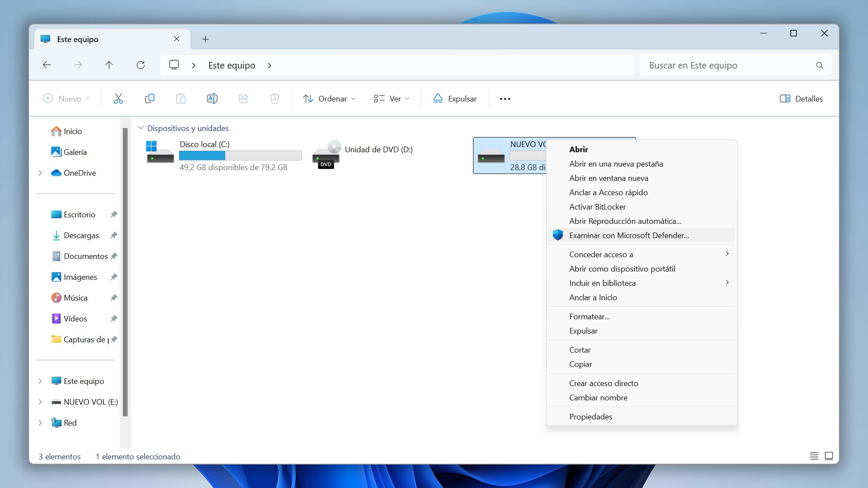The width and height of the screenshot is (868, 488).
Task: Refresh the Este equipo view
Action: 141,65
